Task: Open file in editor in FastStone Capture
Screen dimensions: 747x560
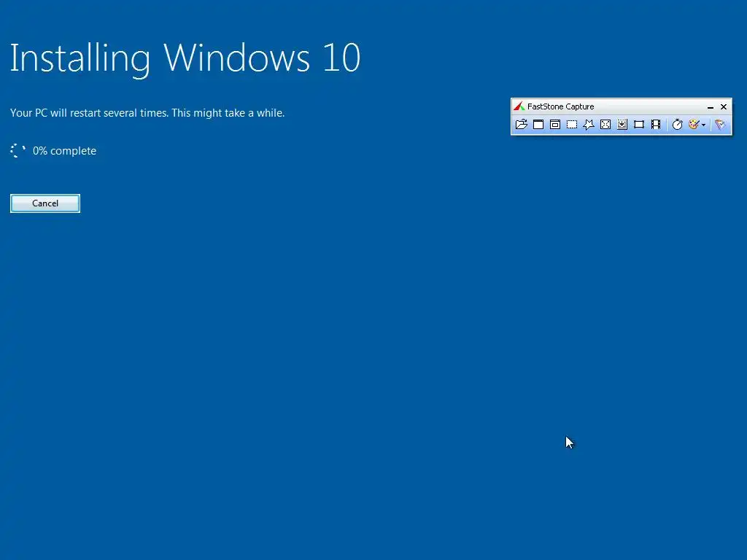Action: 521,124
